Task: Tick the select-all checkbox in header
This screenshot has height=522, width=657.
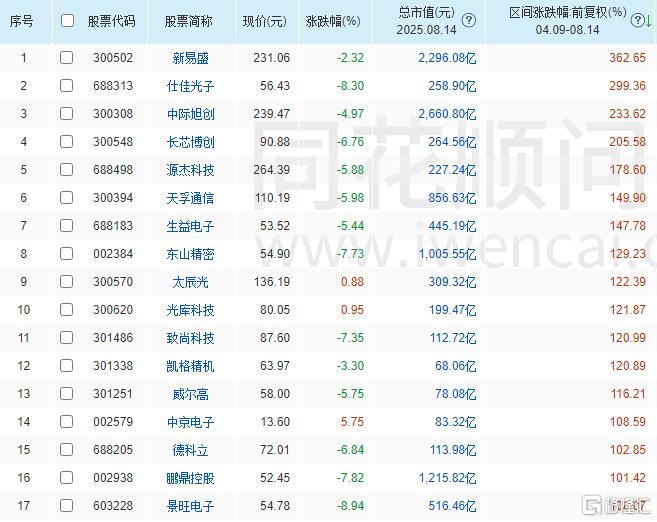Action: coord(67,21)
